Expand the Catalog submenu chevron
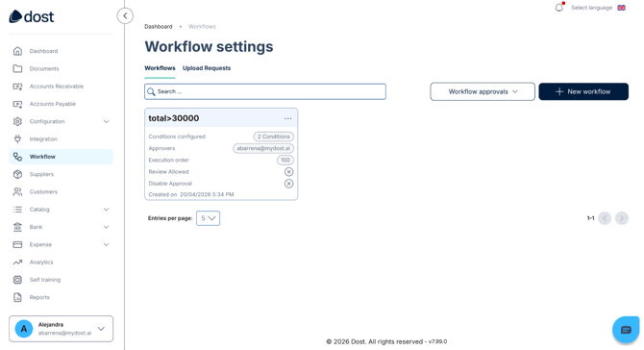The width and height of the screenshot is (644, 350). (106, 210)
